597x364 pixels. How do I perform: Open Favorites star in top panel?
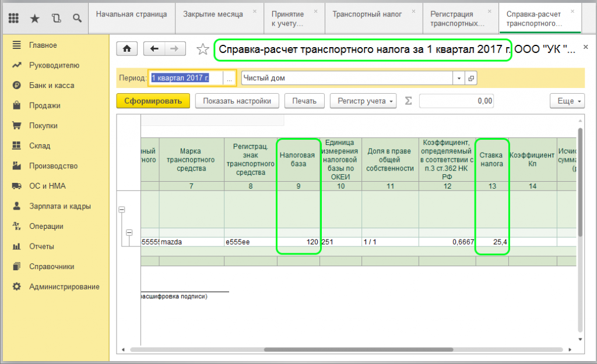point(34,18)
